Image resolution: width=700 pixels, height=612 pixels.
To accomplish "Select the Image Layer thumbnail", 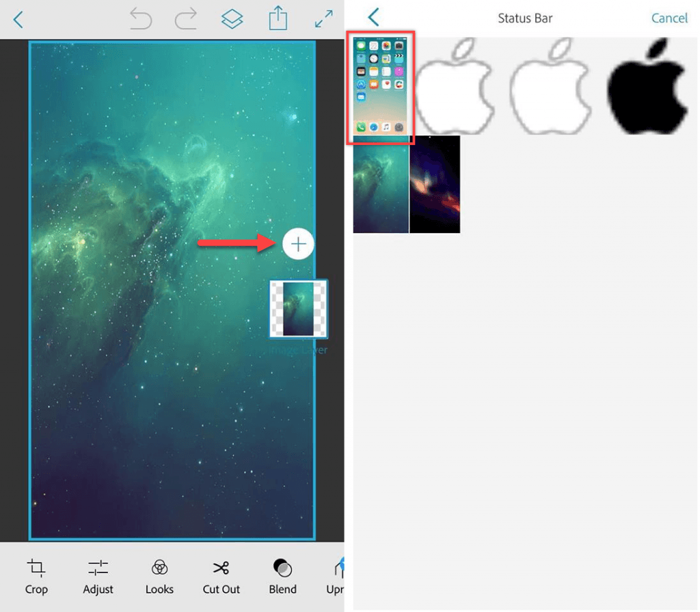I will point(298,309).
